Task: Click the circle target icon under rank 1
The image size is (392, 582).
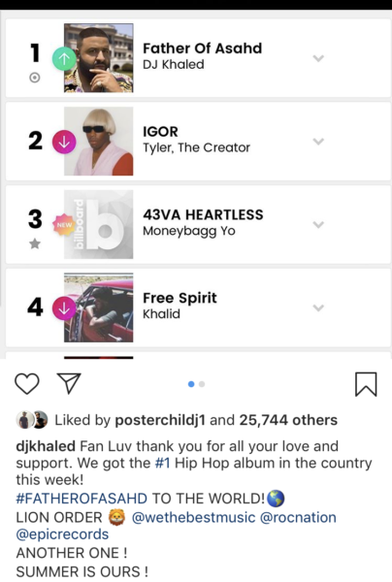Action: click(35, 78)
